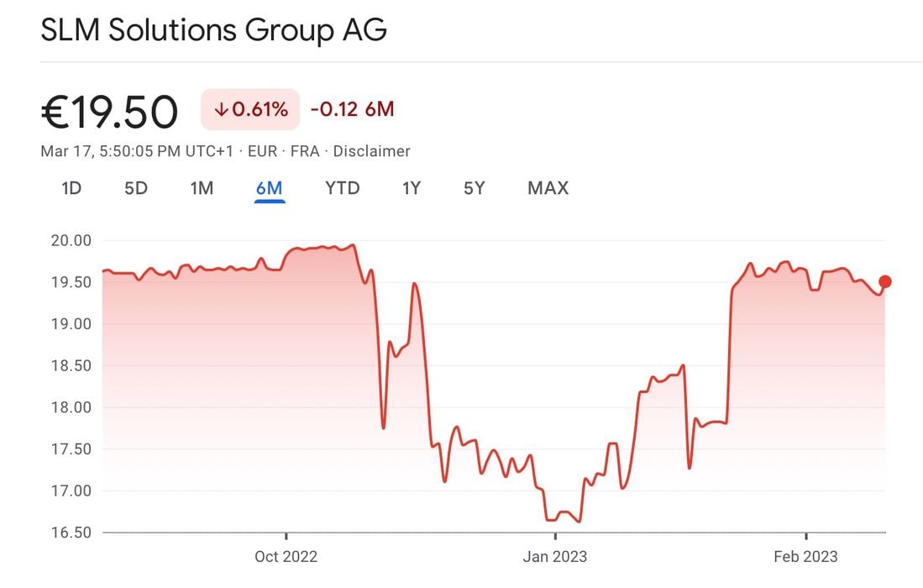The height and width of the screenshot is (588, 923).
Task: Show the 5Y price chart
Action: [475, 188]
